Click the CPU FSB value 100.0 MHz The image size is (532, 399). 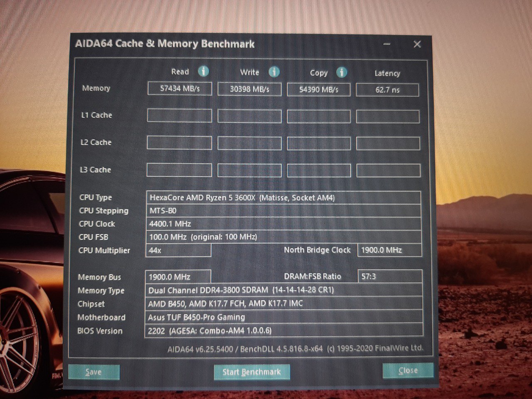point(284,237)
